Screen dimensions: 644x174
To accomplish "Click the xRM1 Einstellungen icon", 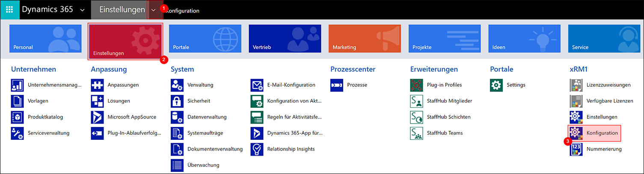I will [x=576, y=117].
